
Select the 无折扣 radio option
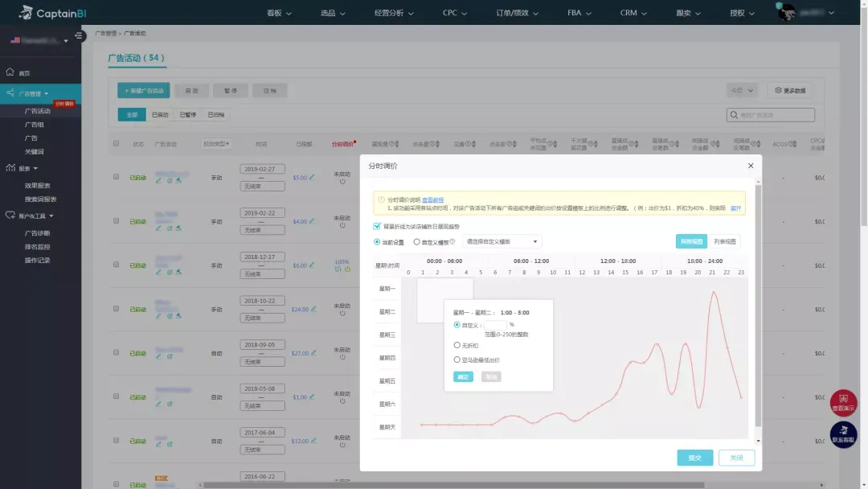pos(457,345)
